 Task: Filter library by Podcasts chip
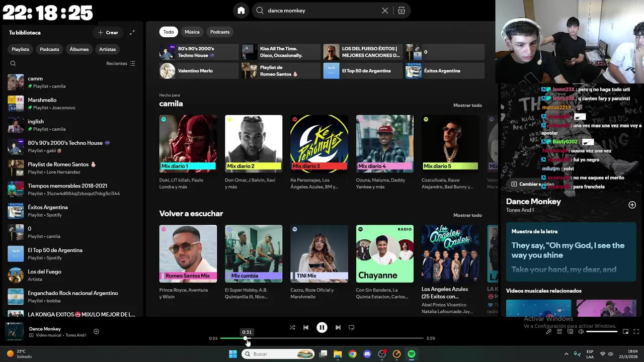[49, 49]
